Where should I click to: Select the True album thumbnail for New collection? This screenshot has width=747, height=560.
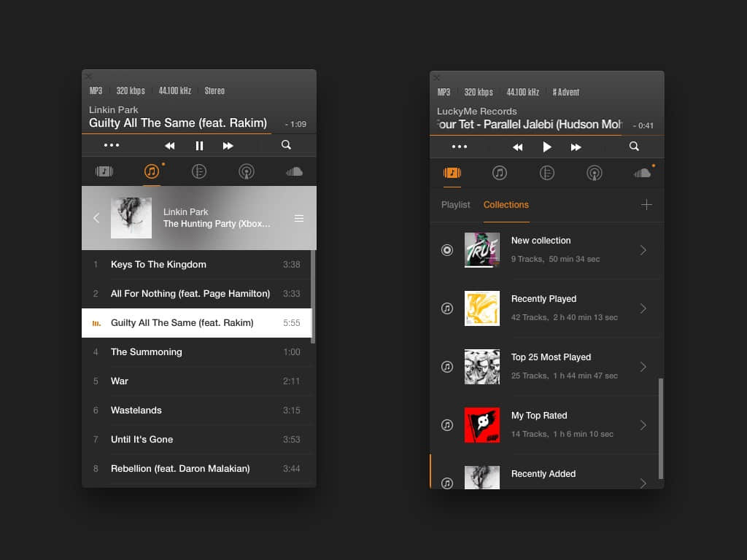point(482,250)
